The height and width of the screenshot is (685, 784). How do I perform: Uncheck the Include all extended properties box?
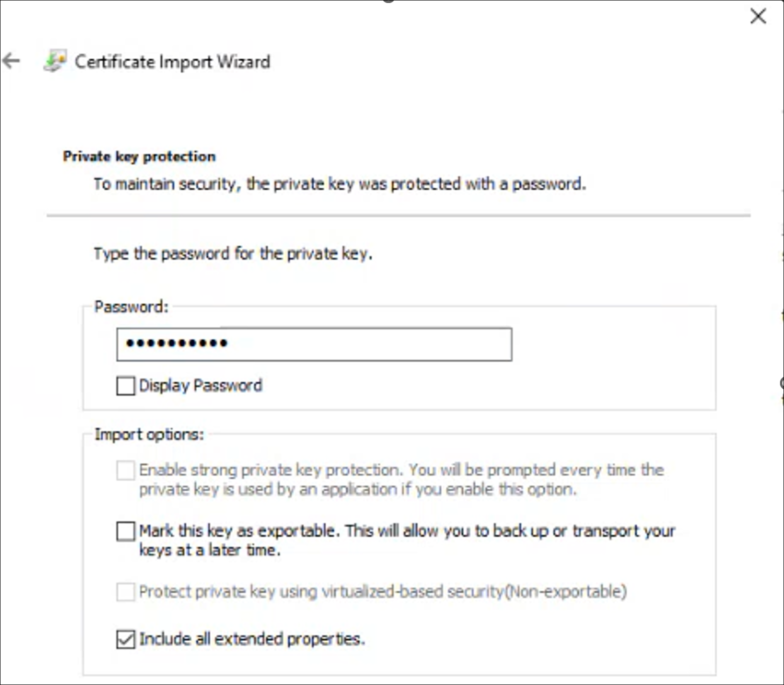126,639
